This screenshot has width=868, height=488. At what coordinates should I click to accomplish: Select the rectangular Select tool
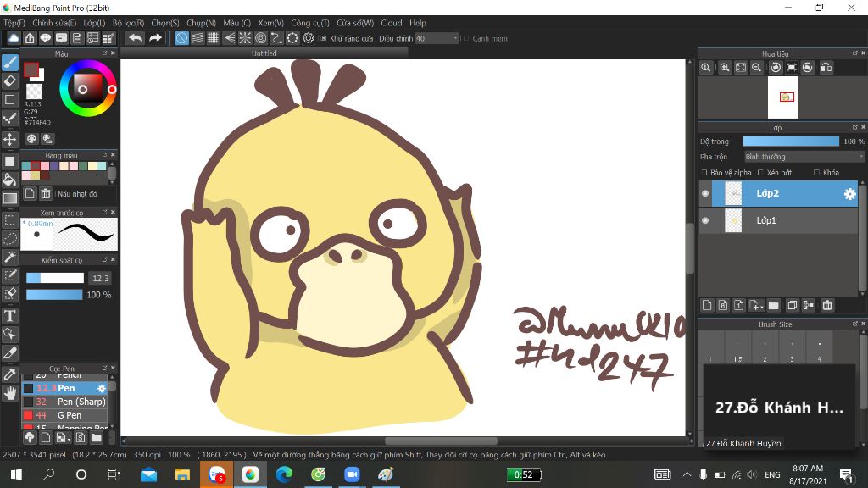pos(10,219)
